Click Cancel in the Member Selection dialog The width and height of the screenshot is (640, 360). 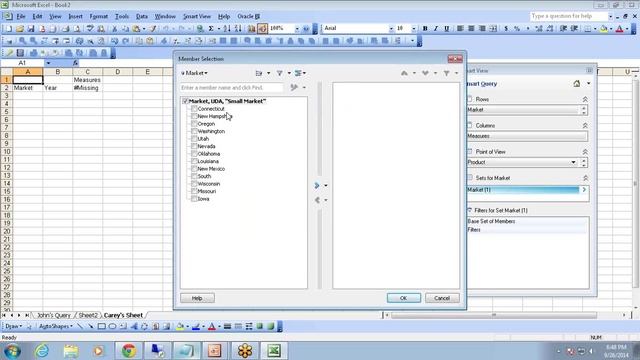tap(442, 298)
